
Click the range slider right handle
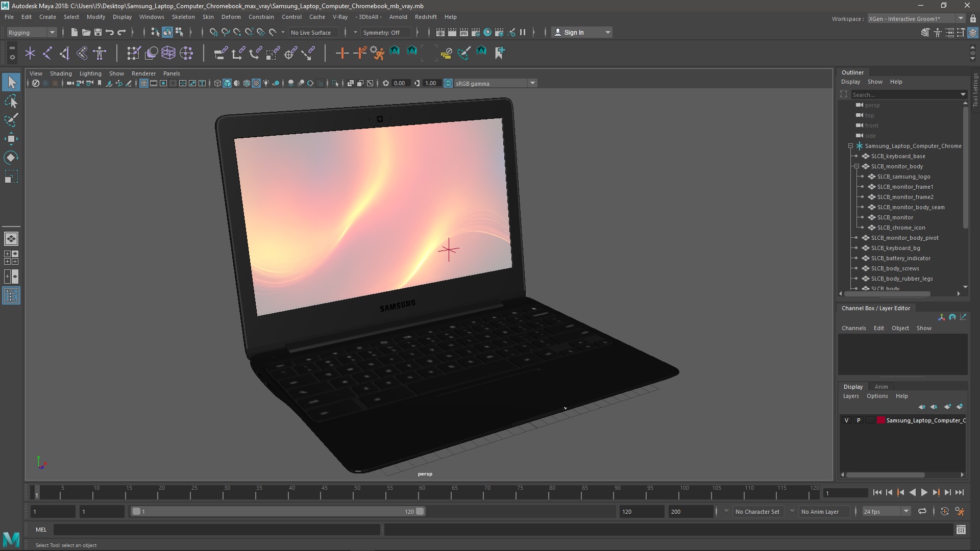coord(420,511)
